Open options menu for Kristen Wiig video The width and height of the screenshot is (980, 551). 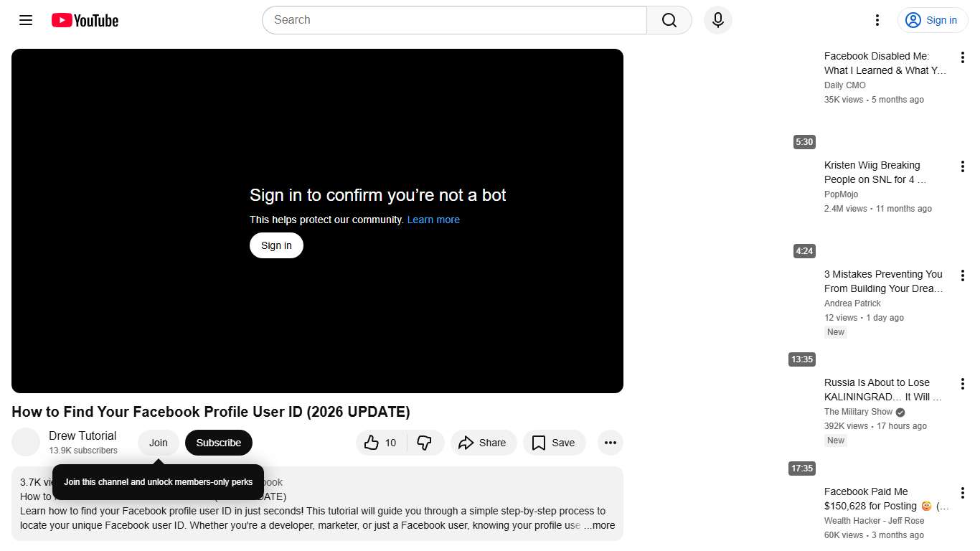tap(962, 166)
